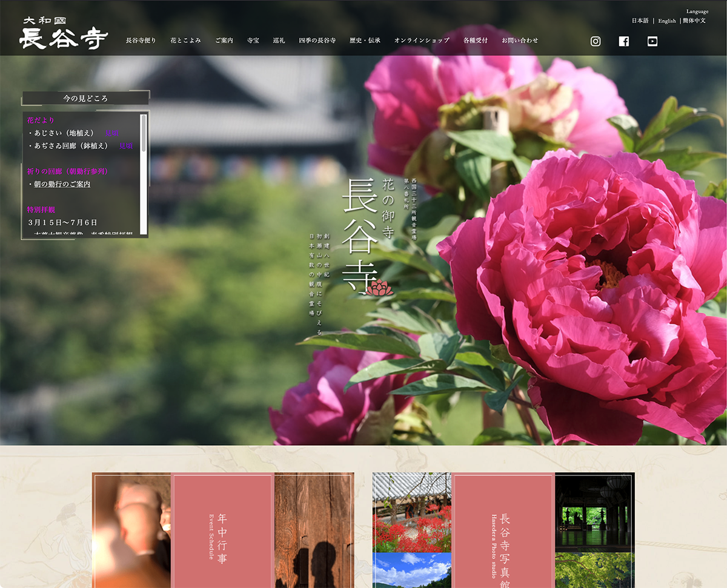Expand the 四季の長谷寺 navigation menu

tap(317, 41)
